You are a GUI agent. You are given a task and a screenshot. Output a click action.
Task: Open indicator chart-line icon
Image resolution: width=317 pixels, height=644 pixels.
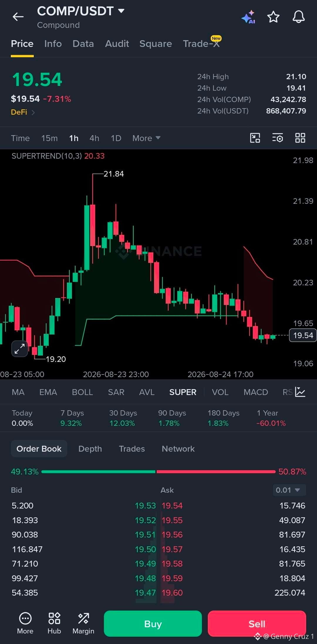(x=300, y=392)
